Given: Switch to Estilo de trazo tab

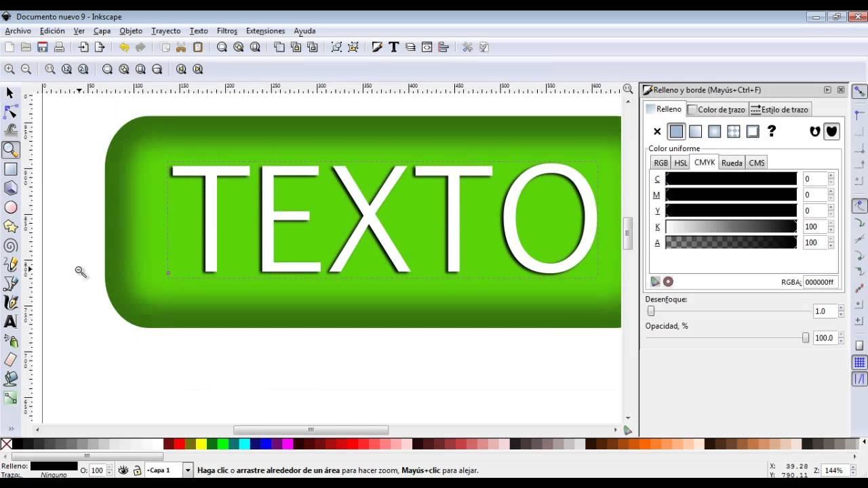Looking at the screenshot, I should (x=780, y=109).
